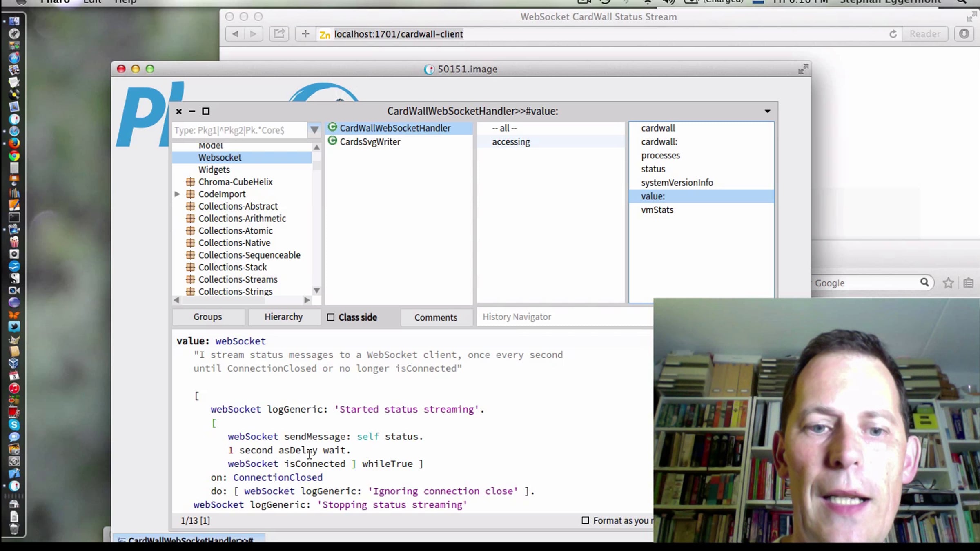Screen dimensions: 980x551
Task: Switch to the Hierarchy tab
Action: click(x=284, y=317)
